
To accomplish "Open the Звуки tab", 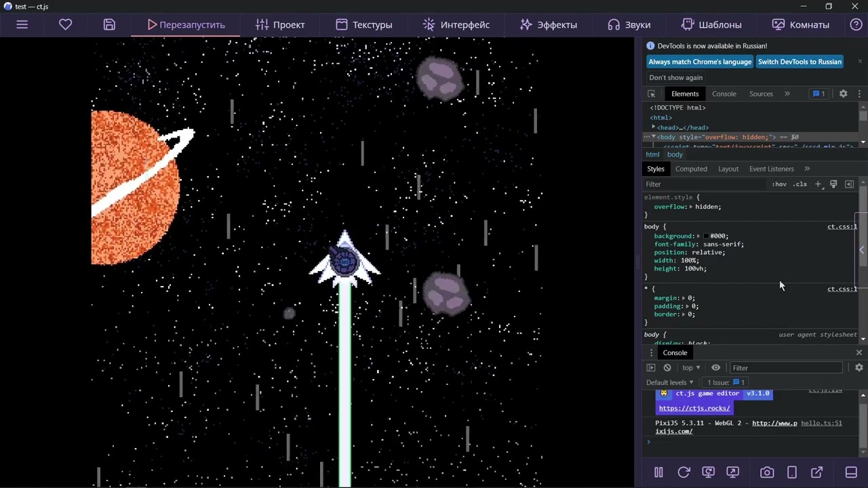I will [x=629, y=24].
